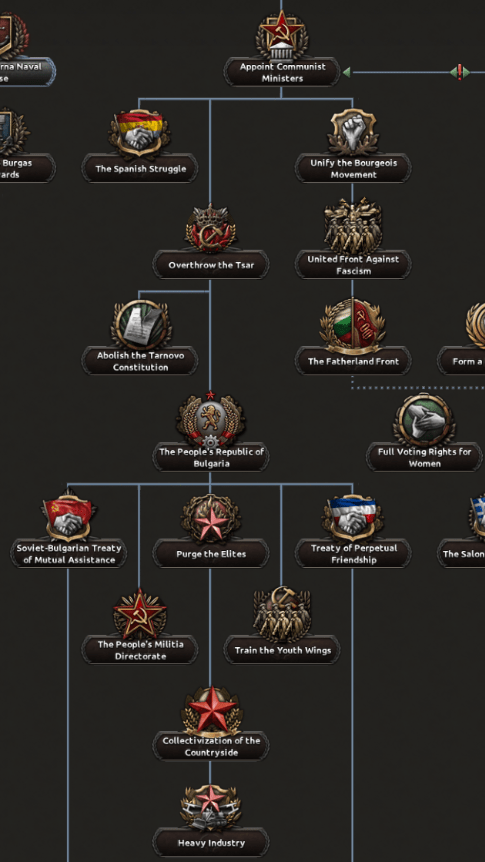
Task: Select the Purge the Elites pink star icon
Action: pos(211,518)
